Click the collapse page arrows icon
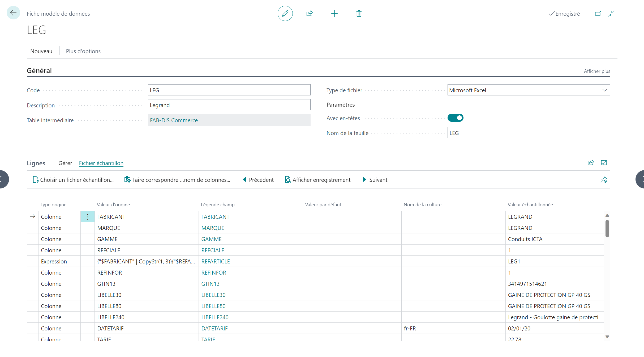 click(x=611, y=14)
